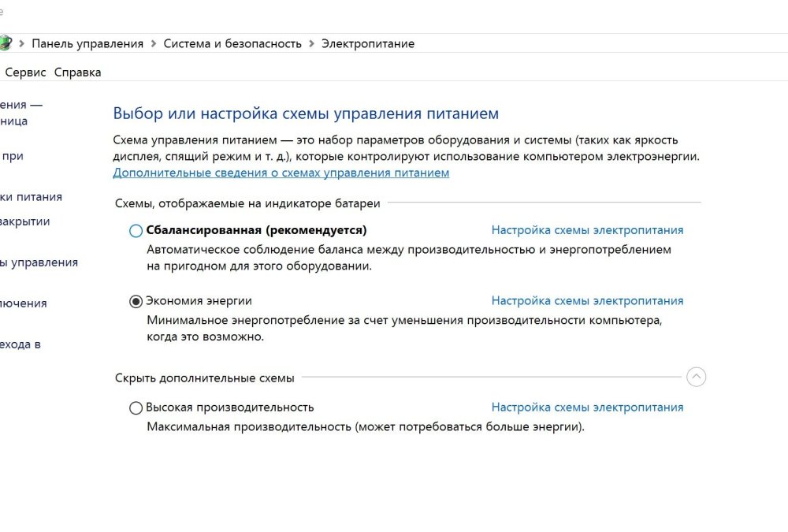Select the Высокая производительность power plan
788x532 pixels.
click(134, 407)
